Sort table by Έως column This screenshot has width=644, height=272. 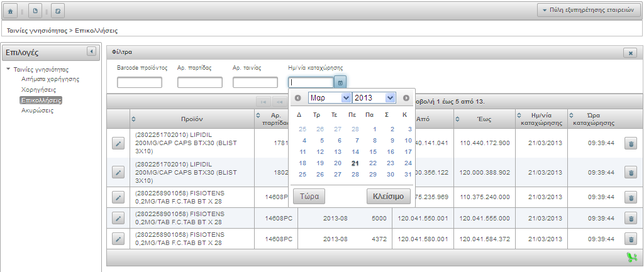(484, 119)
